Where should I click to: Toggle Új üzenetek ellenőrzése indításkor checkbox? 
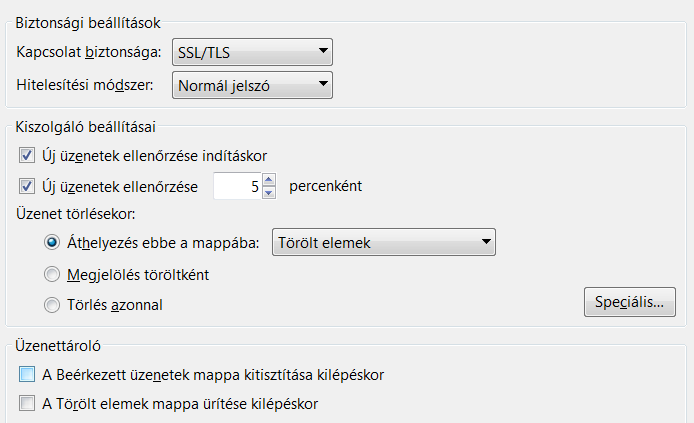[x=26, y=155]
